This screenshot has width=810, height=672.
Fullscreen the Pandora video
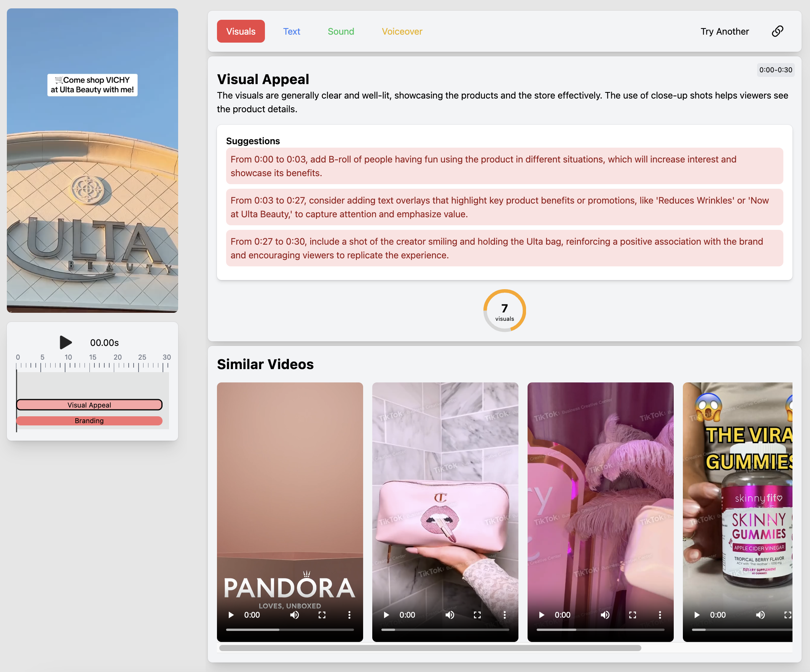pyautogui.click(x=322, y=615)
